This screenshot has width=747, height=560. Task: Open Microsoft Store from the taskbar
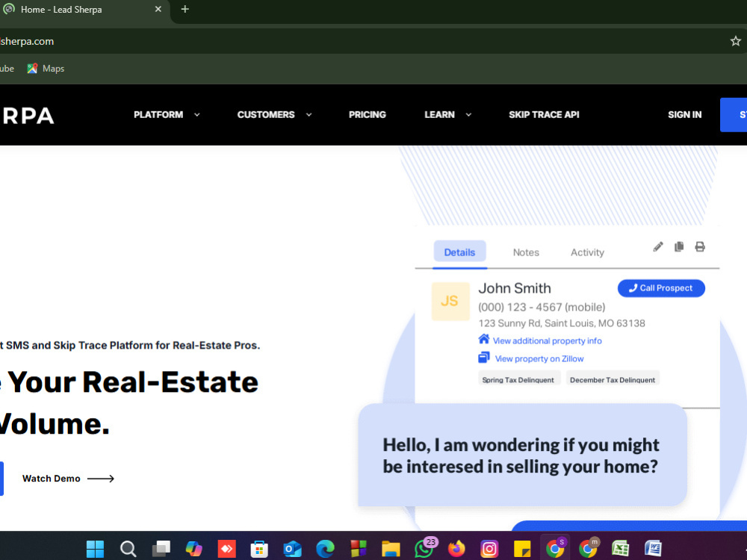[260, 549]
